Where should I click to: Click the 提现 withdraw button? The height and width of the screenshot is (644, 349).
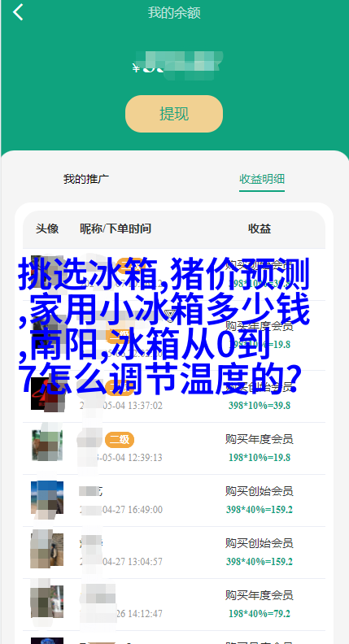[174, 114]
